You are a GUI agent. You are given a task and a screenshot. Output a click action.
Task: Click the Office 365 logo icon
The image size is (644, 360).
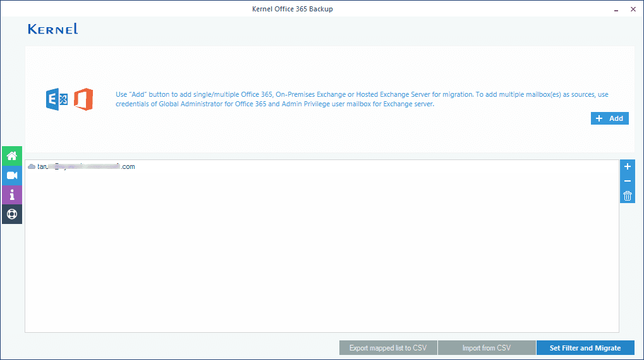click(83, 99)
